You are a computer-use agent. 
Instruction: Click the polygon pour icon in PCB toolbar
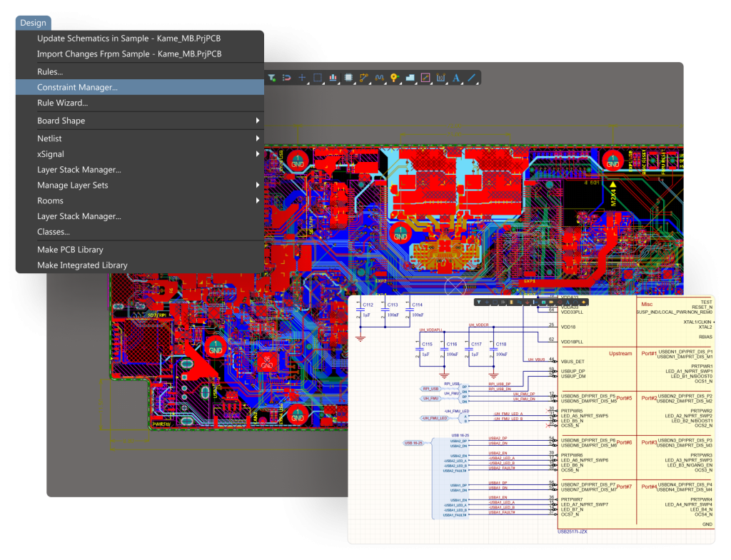(x=410, y=78)
